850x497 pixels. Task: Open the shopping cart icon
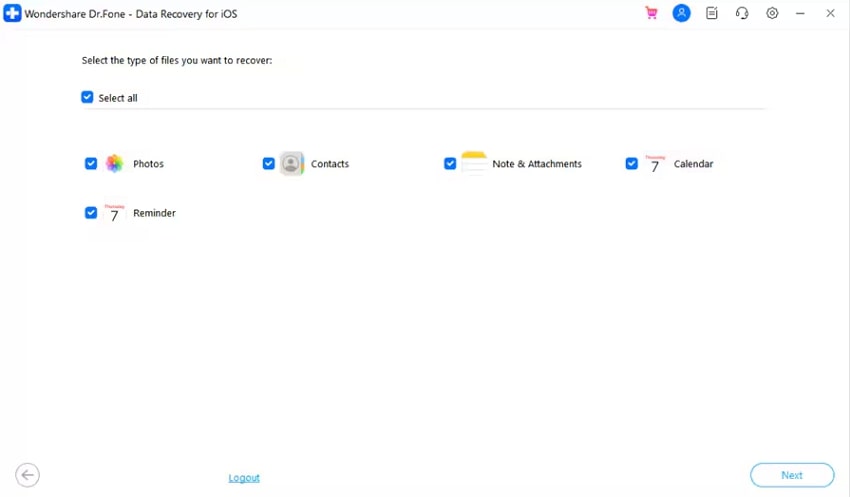651,13
